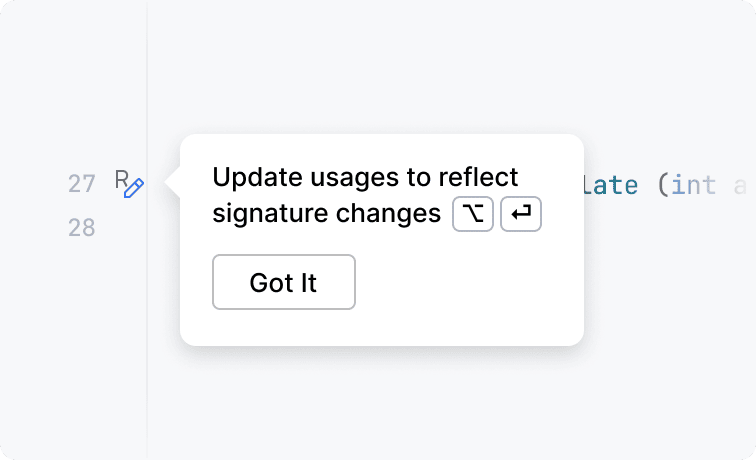756x460 pixels.
Task: Select line number 28 in gutter
Action: click(x=82, y=228)
